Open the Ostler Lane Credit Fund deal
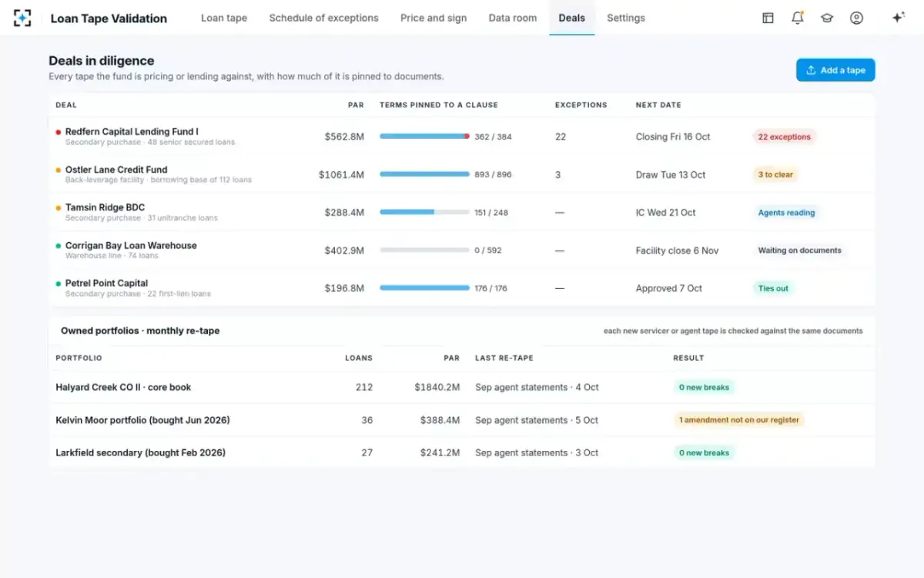The width and height of the screenshot is (924, 578). [x=116, y=170]
